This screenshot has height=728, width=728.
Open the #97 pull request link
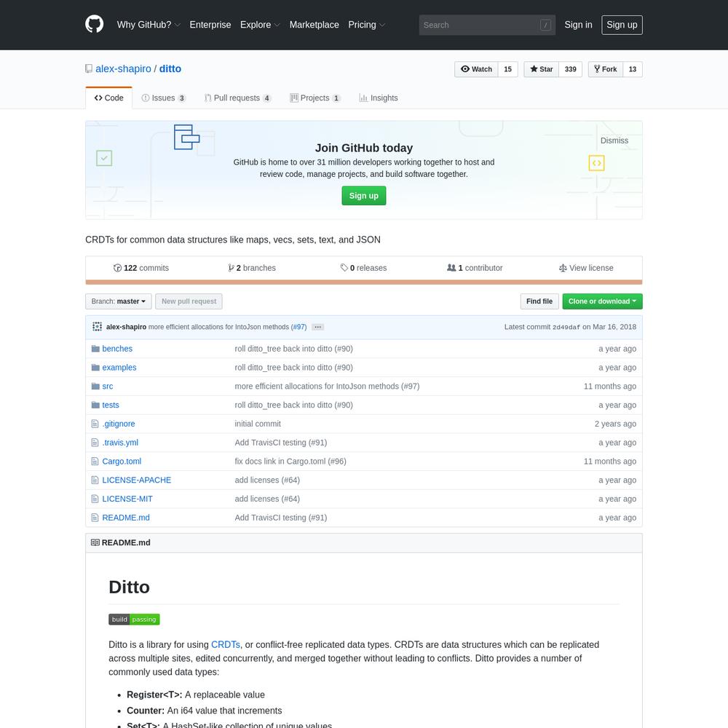tap(298, 327)
